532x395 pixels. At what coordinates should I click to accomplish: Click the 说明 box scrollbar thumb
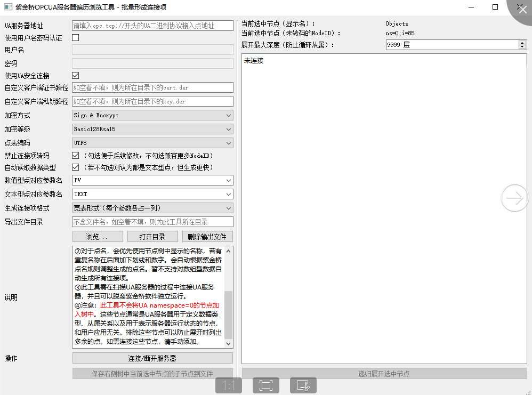click(229, 315)
